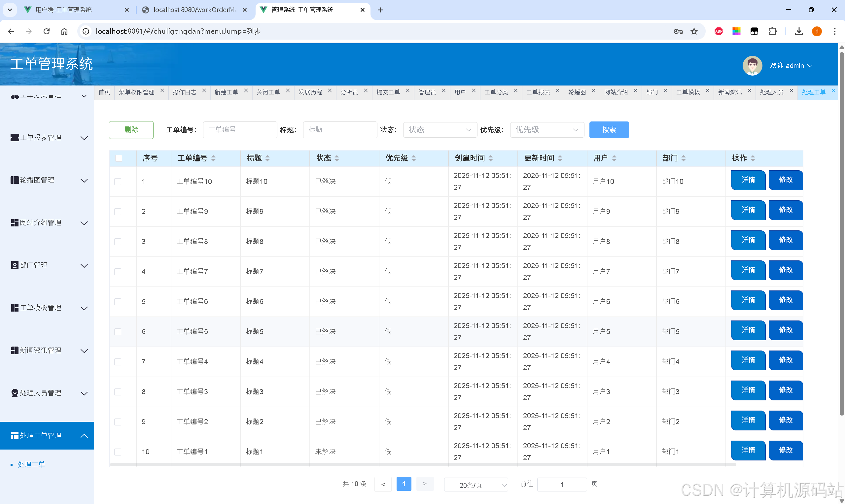Toggle the select-all header checkbox
The height and width of the screenshot is (504, 845).
pos(118,158)
